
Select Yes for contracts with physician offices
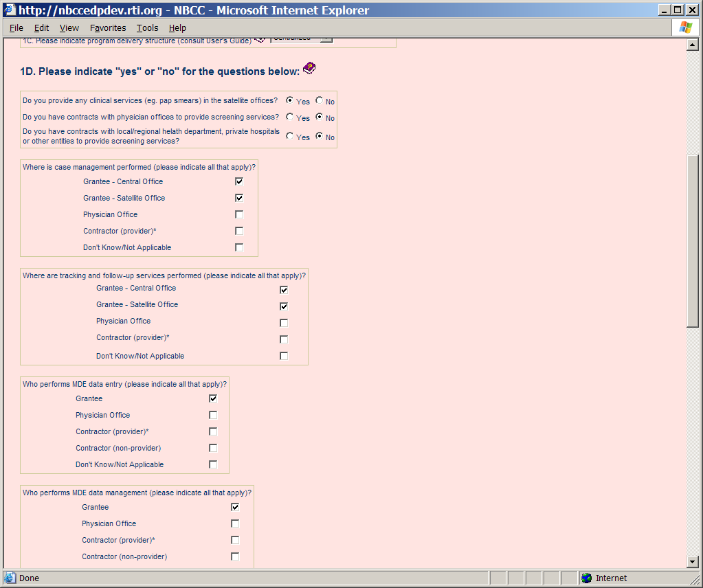289,117
